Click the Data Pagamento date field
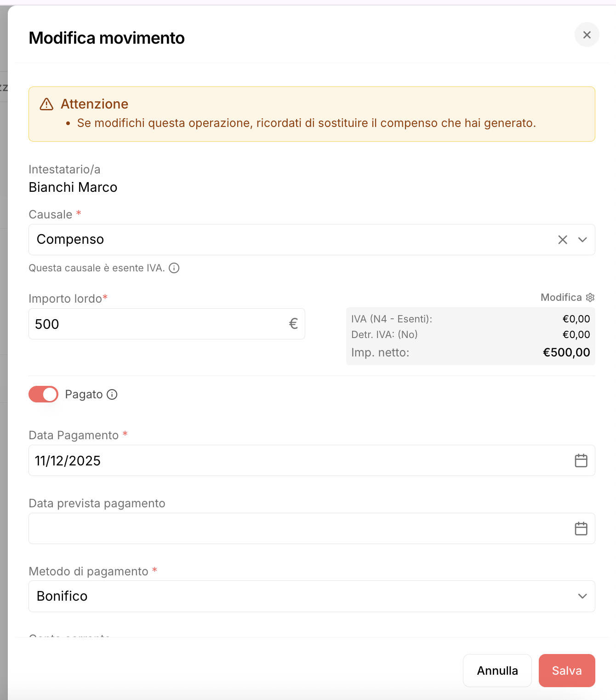Image resolution: width=616 pixels, height=700 pixels. tap(312, 460)
